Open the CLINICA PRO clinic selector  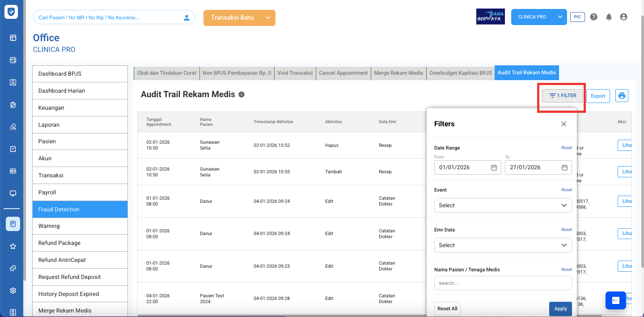coord(538,17)
